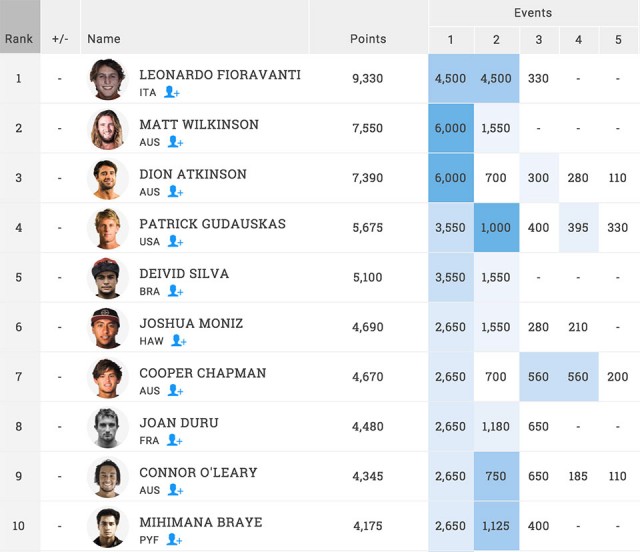Click follow icon next to Cooper Chapman

175,390
